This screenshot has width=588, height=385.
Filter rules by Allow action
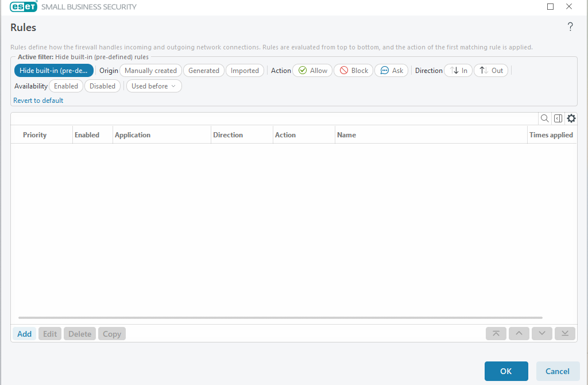click(x=312, y=71)
